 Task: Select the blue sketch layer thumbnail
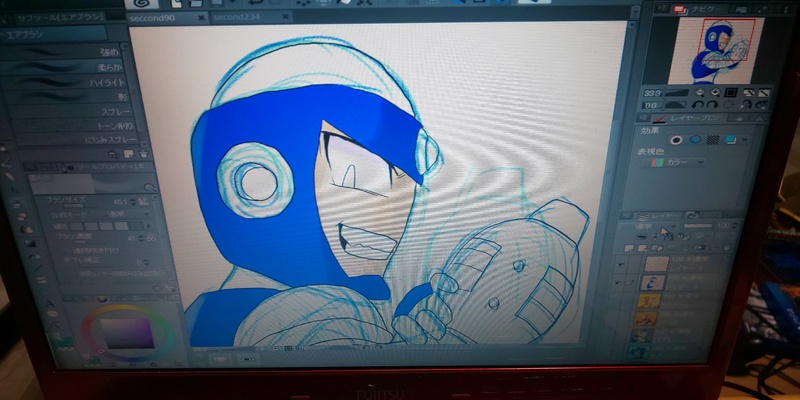coord(653,282)
